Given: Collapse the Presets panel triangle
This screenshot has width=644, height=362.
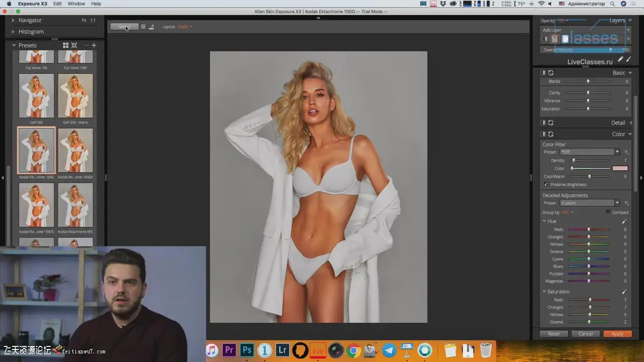Looking at the screenshot, I should 14,45.
